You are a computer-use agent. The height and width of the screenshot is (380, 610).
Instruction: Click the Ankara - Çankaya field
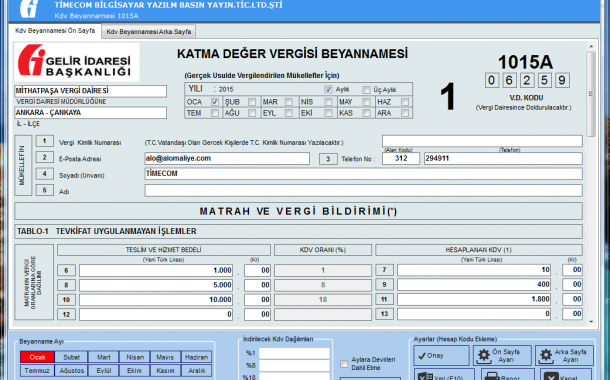click(91, 113)
